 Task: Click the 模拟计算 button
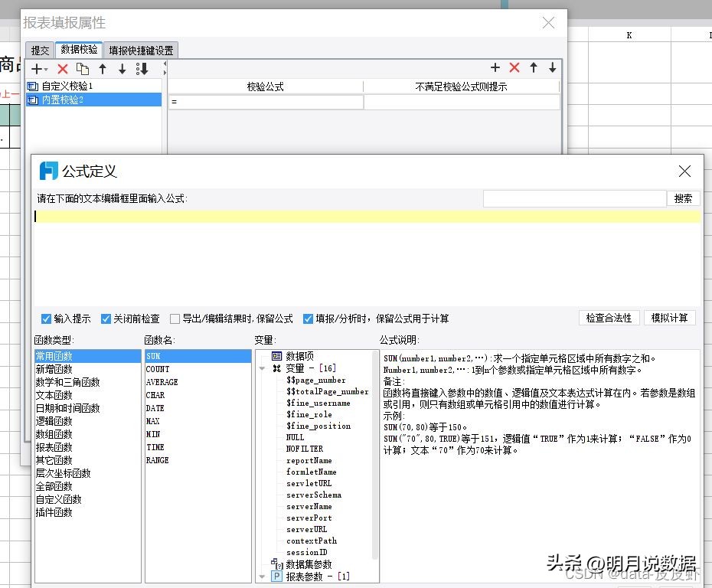[669, 318]
